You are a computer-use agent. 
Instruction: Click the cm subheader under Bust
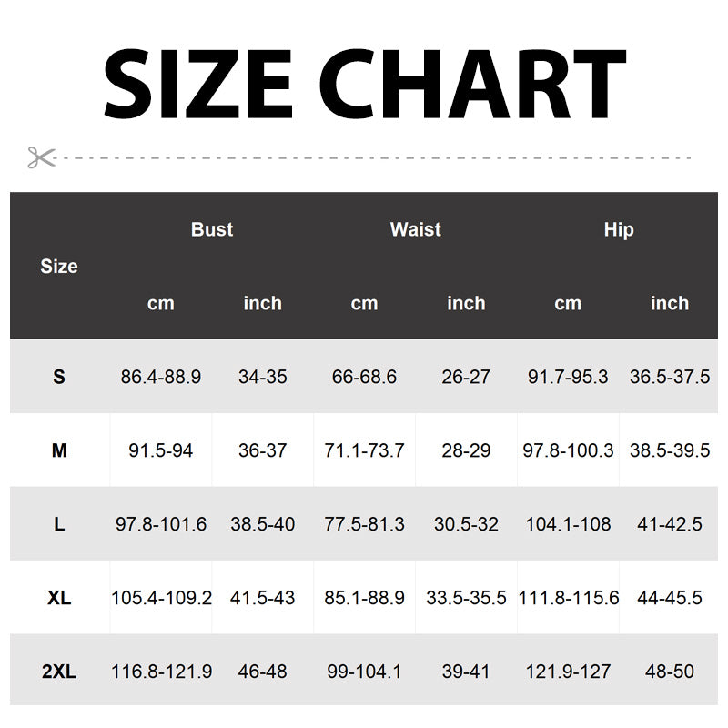pos(161,304)
